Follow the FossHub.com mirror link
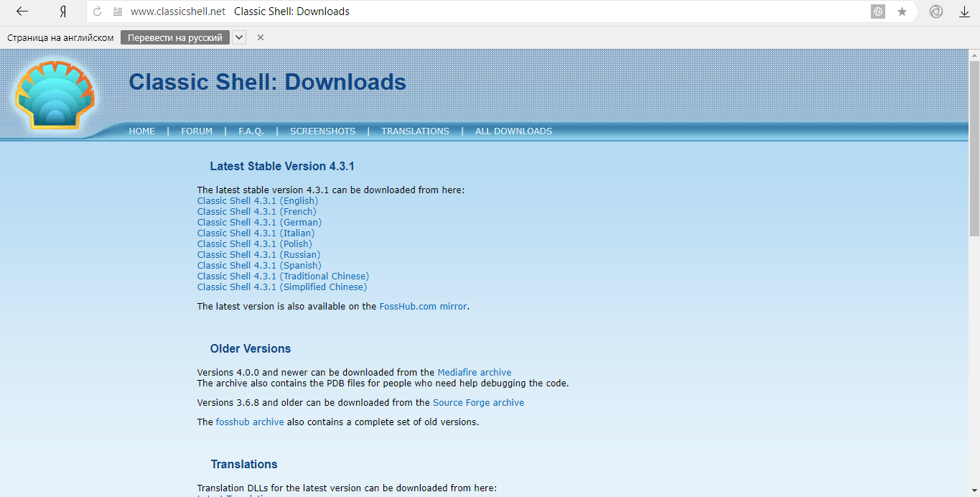Viewport: 980px width, 497px height. (424, 307)
